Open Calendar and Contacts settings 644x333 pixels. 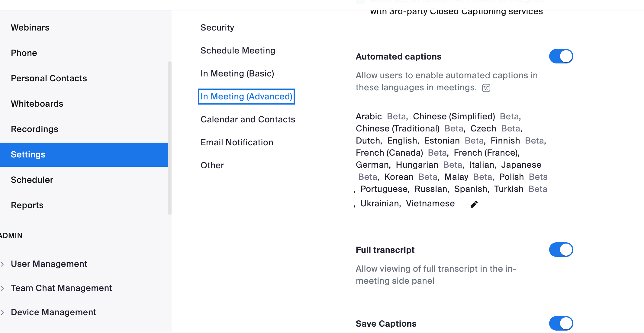[x=248, y=119]
